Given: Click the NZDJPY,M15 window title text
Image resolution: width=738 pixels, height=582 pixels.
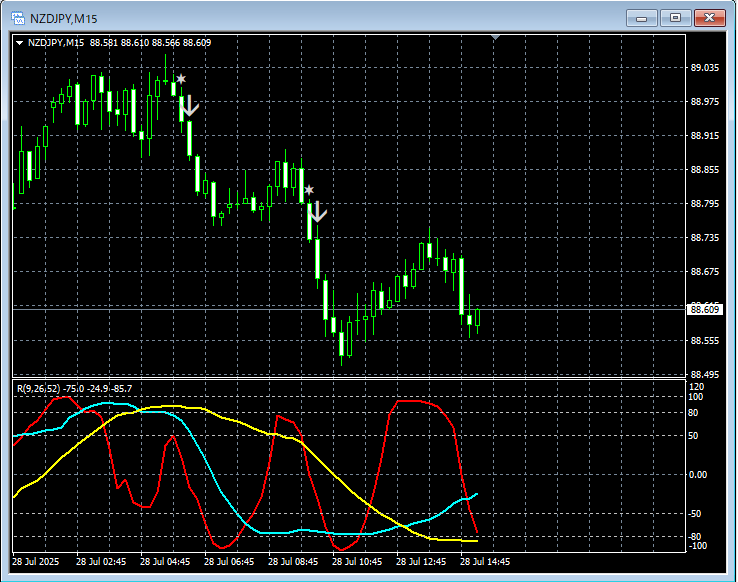Looking at the screenshot, I should click(x=64, y=19).
